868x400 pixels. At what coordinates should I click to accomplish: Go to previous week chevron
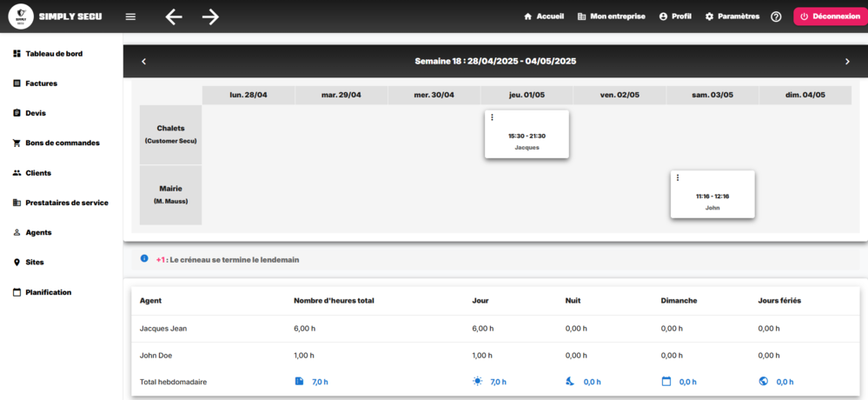pyautogui.click(x=144, y=62)
